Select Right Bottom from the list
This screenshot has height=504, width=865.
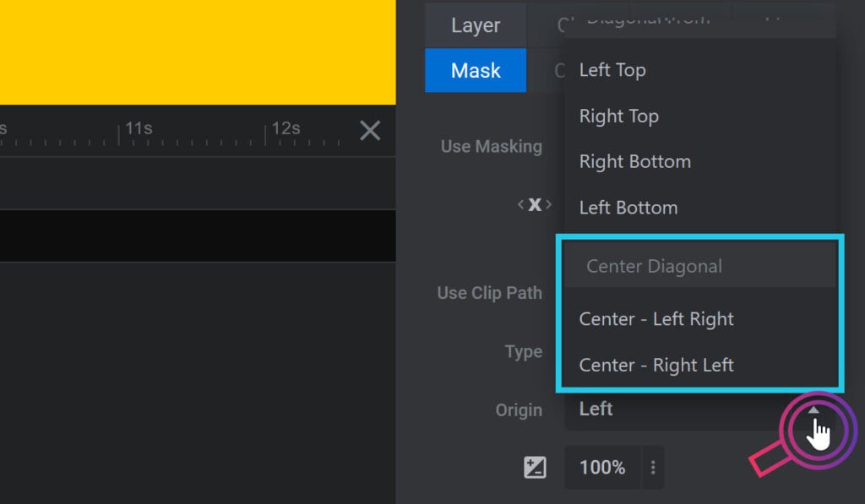(x=634, y=161)
